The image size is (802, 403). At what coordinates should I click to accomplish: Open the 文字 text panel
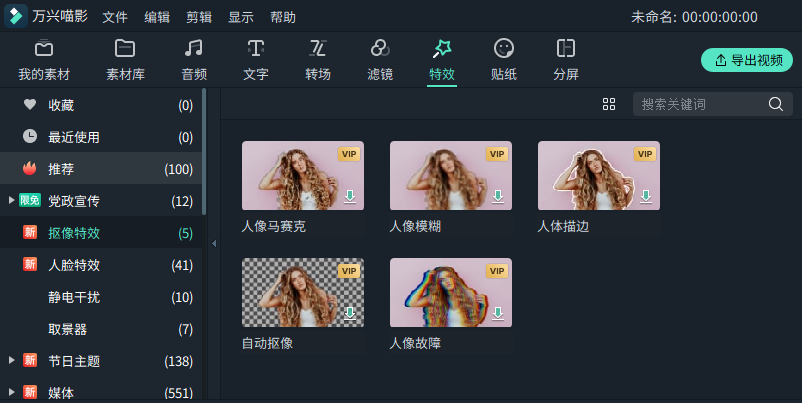pos(256,59)
